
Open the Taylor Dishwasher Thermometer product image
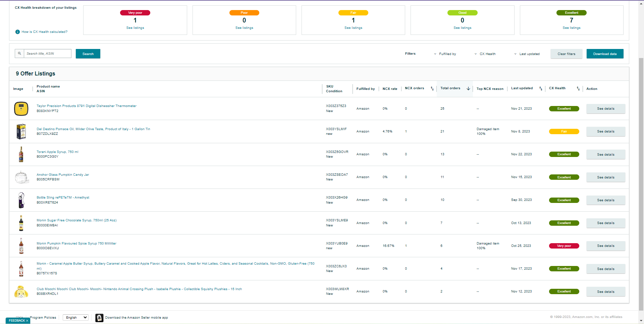(x=21, y=109)
